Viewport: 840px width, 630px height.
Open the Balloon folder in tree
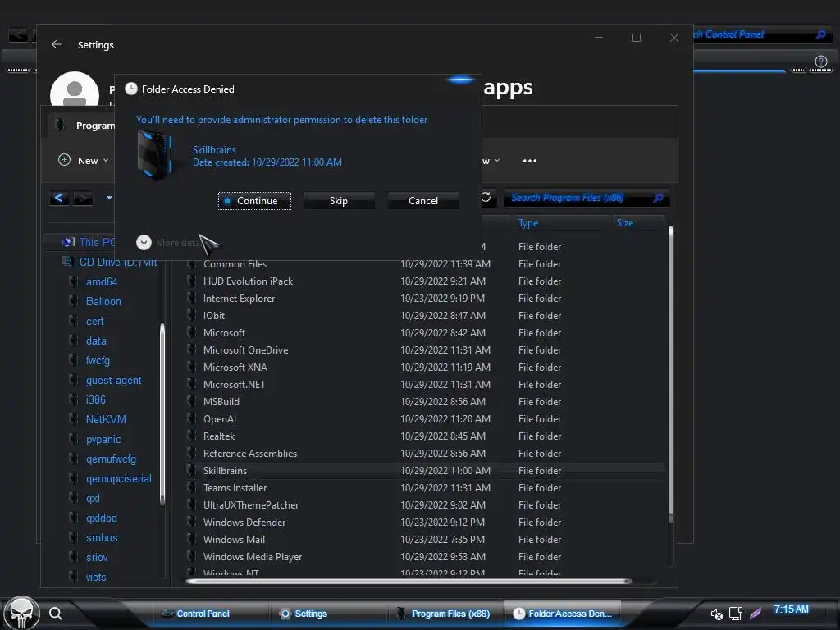pyautogui.click(x=103, y=302)
